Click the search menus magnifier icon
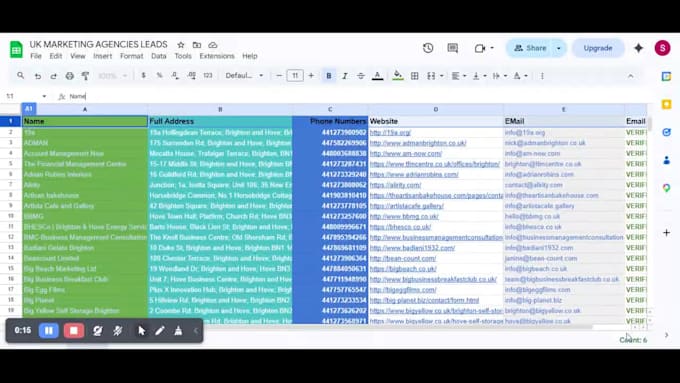Screen dimensions: 680x383 pos(20,75)
